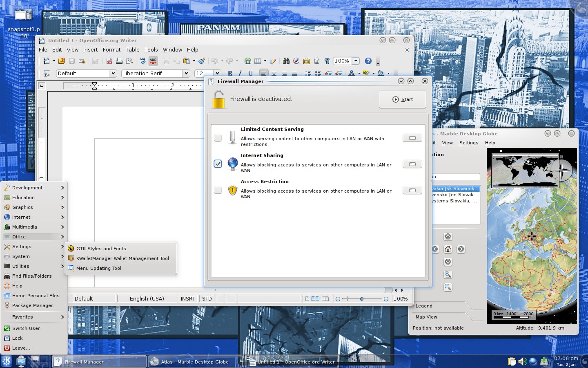Screen dimensions: 588x368
Task: Enable Limited Content Serving checkbox
Action: point(218,138)
